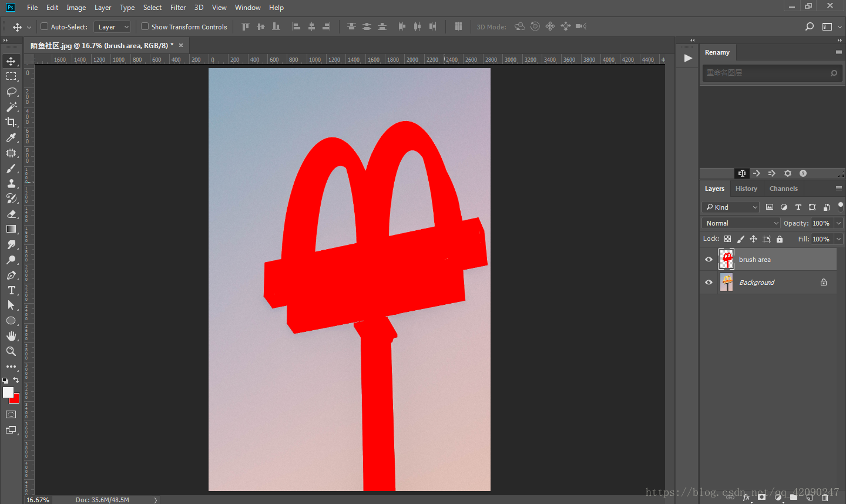Toggle Quick Mask mode
Viewport: 846px width, 504px height.
(x=11, y=415)
